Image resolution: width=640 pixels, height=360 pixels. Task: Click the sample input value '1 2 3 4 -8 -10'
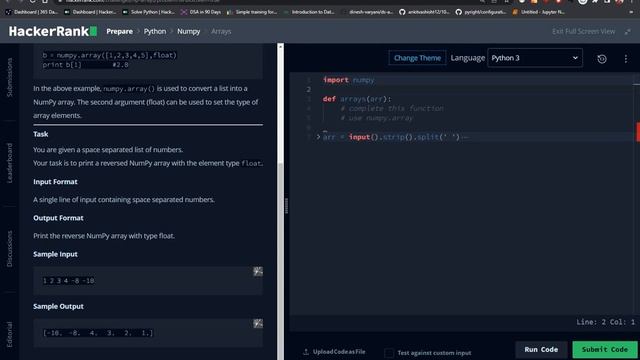click(69, 281)
